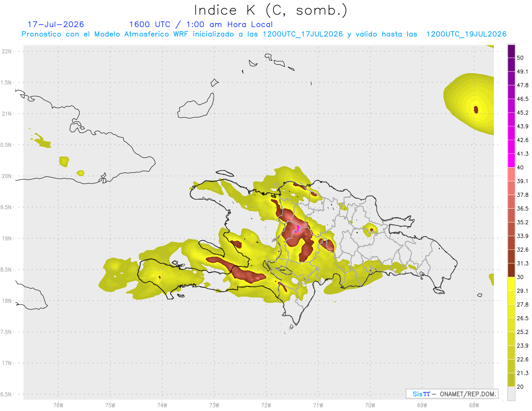
Task: Click the '22N' latitude axis label
Action: pyautogui.click(x=7, y=51)
